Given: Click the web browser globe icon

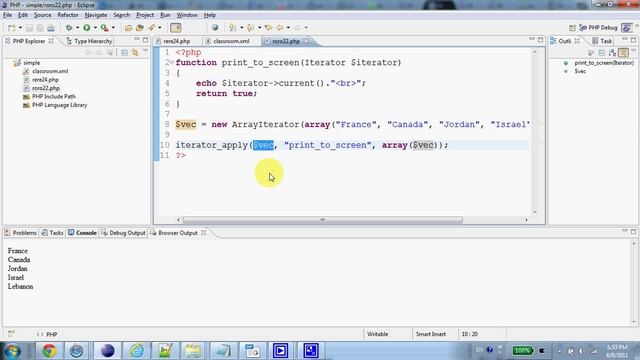Looking at the screenshot, I should pos(215,28).
